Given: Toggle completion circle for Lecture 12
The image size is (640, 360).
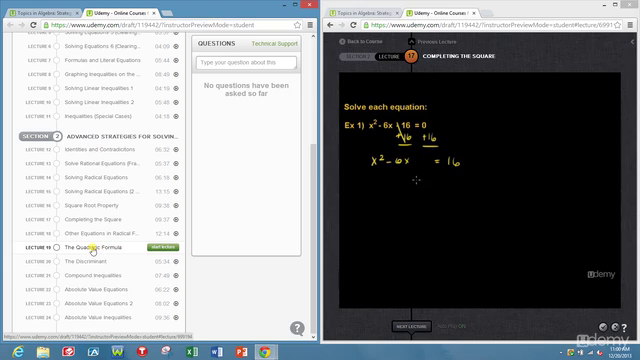Looking at the screenshot, I should coord(57,150).
